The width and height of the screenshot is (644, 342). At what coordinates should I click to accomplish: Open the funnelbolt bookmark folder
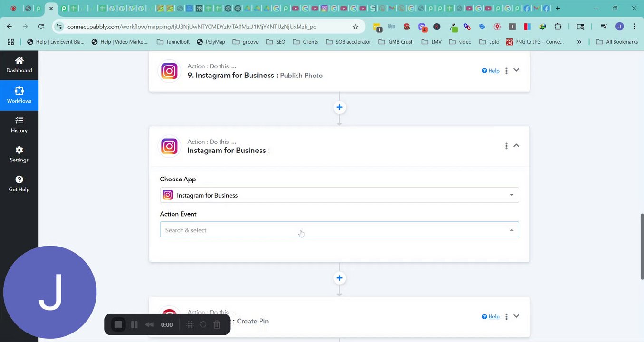click(173, 42)
